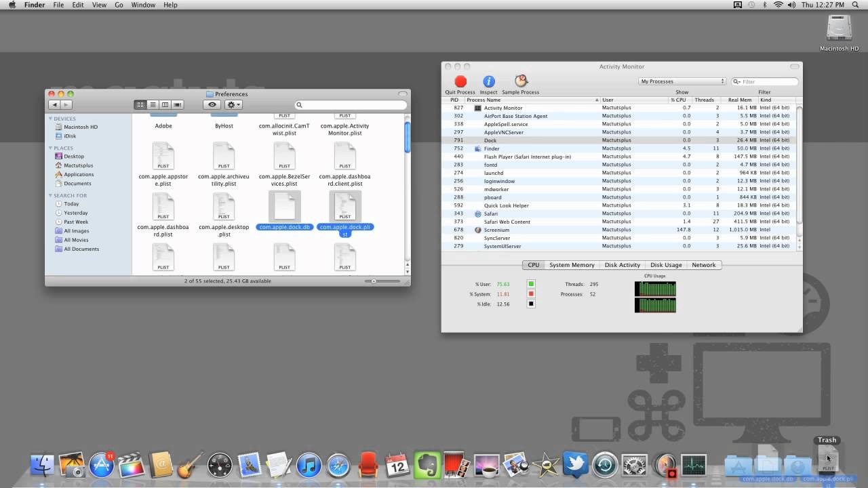
Task: Click the Trash in the Dock
Action: pos(827,461)
